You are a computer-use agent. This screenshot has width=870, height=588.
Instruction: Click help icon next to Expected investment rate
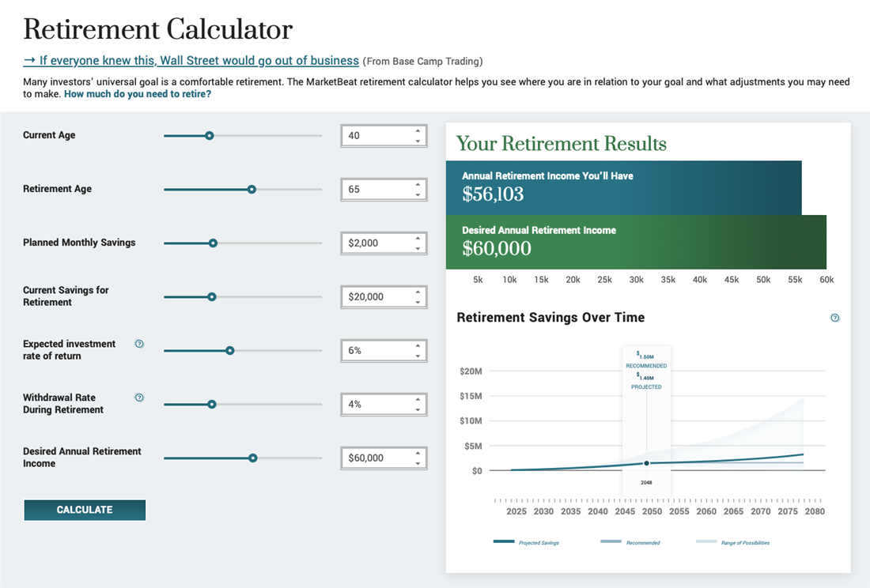coord(140,344)
